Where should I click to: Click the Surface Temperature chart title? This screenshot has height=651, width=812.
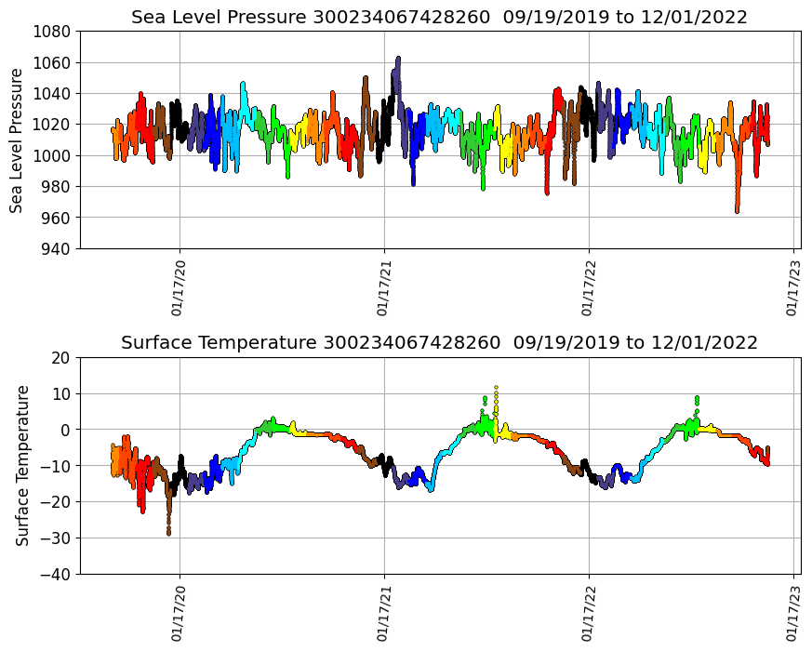click(439, 343)
